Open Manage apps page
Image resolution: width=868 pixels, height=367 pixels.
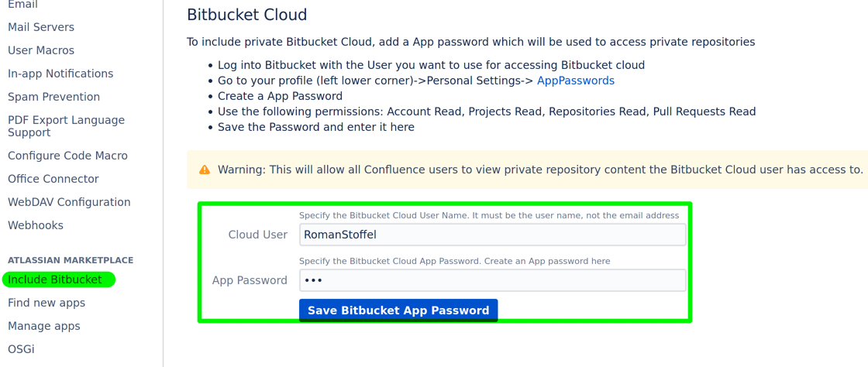(44, 326)
